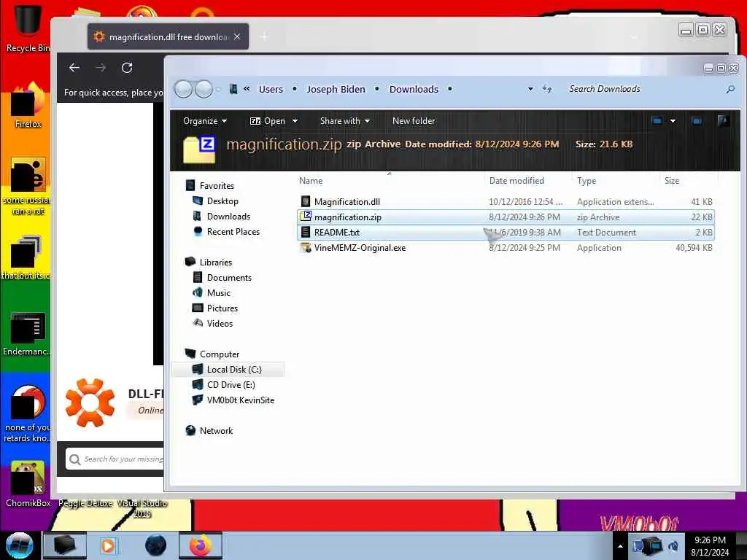Create a New folder
This screenshot has height=560, width=747.
pyautogui.click(x=414, y=121)
